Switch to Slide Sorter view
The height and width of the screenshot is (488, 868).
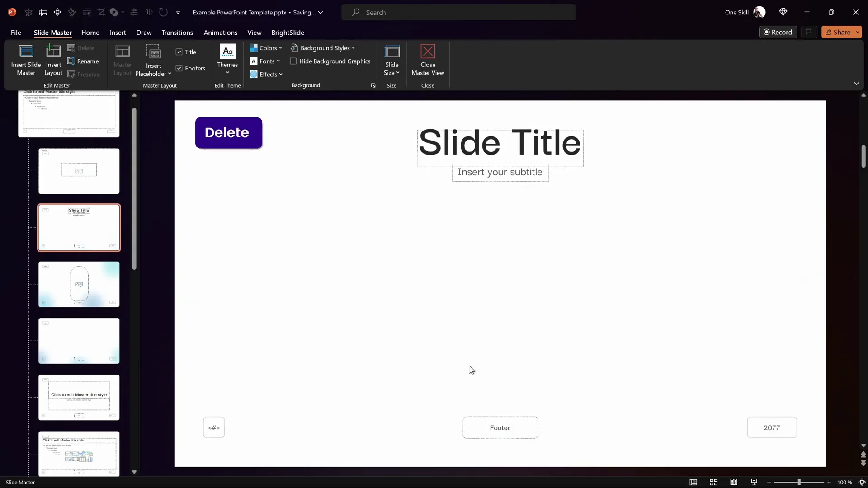point(713,482)
